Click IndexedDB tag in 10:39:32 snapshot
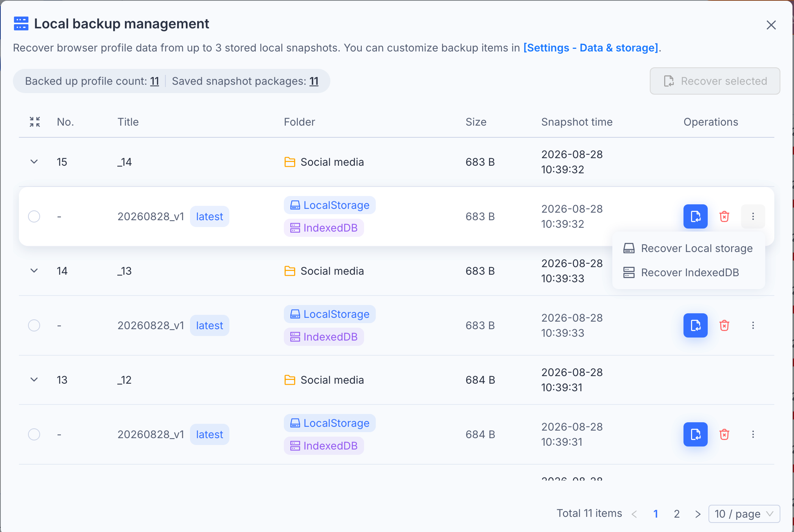The image size is (794, 532). pos(324,228)
